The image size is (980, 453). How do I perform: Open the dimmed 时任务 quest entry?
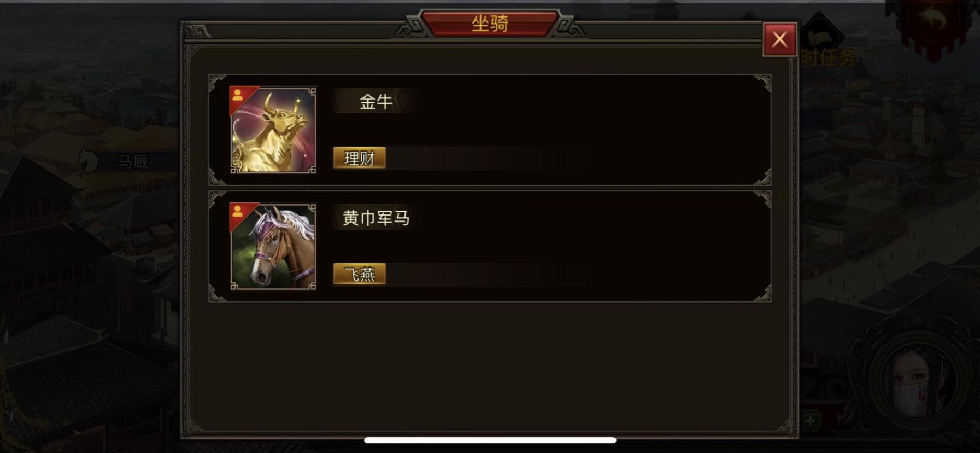click(x=829, y=57)
